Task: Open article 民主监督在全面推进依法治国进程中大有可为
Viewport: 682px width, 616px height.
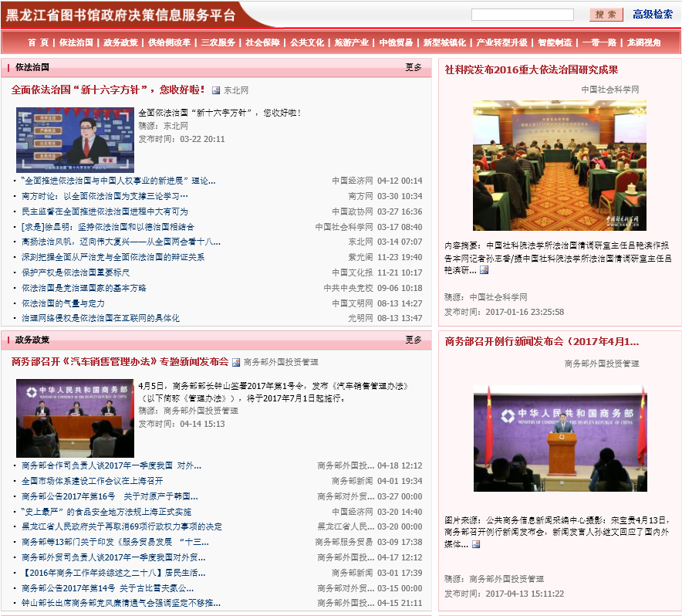Action: tap(105, 212)
